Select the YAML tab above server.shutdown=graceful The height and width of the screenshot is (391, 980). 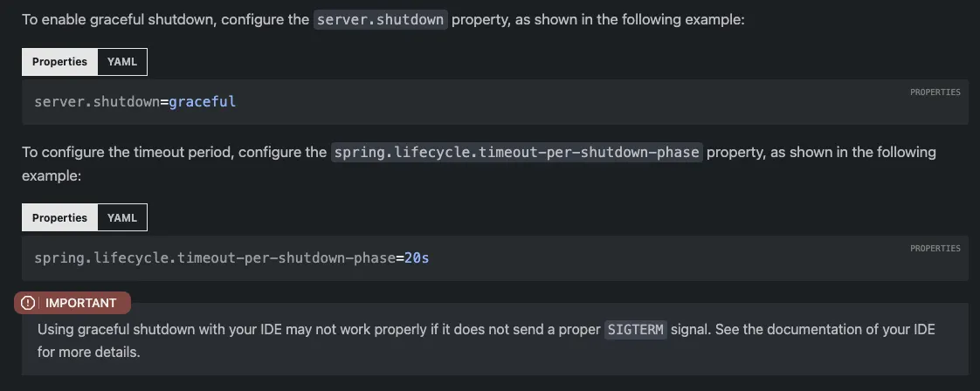coord(122,62)
